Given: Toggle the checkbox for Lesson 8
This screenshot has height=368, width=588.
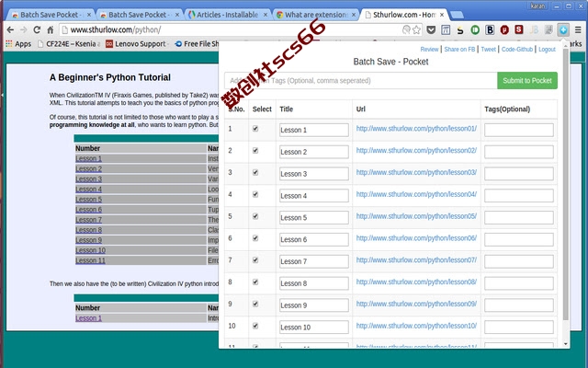Looking at the screenshot, I should coord(255,282).
